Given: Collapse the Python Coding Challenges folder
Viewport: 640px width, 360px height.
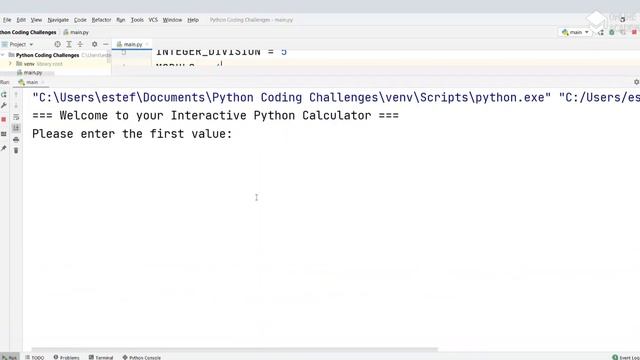Looking at the screenshot, I should [3, 55].
